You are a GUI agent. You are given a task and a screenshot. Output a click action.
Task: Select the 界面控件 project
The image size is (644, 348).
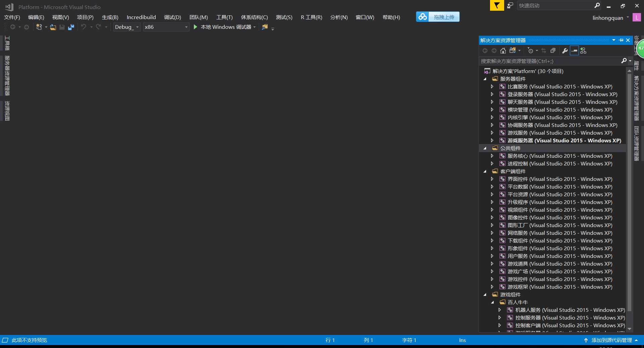(x=560, y=179)
